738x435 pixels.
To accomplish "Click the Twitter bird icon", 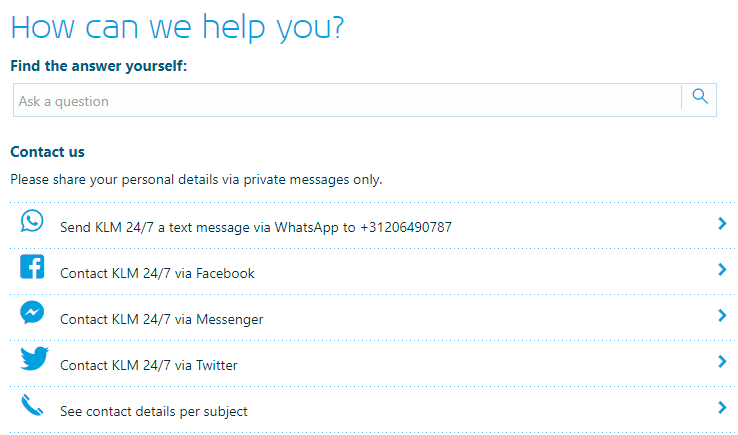I will pos(34,359).
